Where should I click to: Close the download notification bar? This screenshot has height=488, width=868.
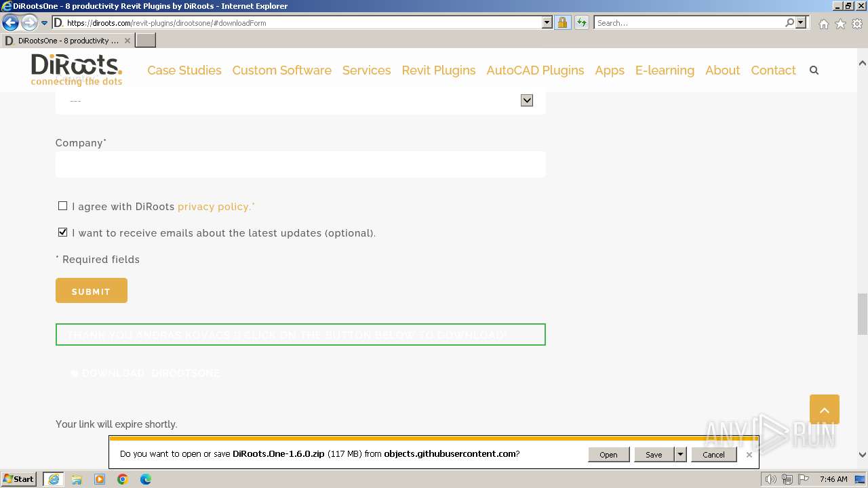tap(749, 455)
